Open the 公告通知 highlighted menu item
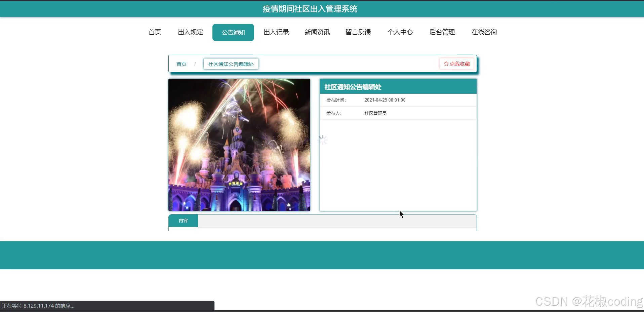Viewport: 644px width, 312px height. [233, 32]
